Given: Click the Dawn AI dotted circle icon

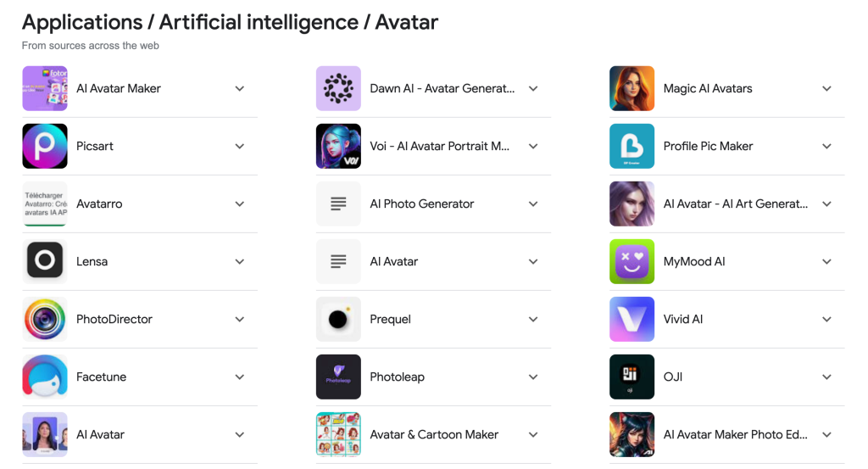Looking at the screenshot, I should [338, 88].
